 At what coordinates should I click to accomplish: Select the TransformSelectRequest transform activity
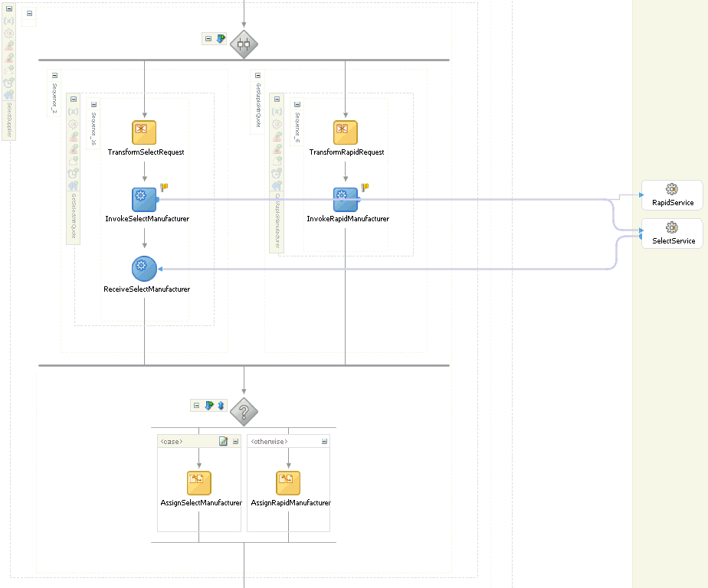[143, 131]
